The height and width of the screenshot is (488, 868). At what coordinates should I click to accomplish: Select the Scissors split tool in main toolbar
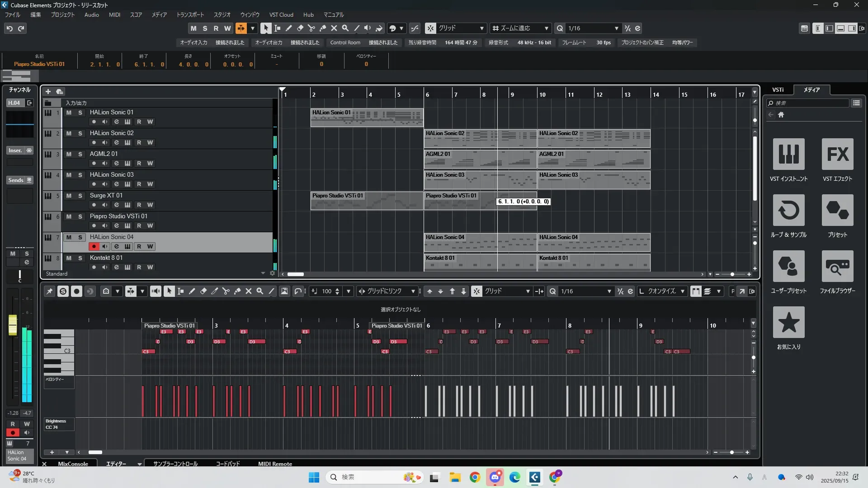click(x=311, y=28)
